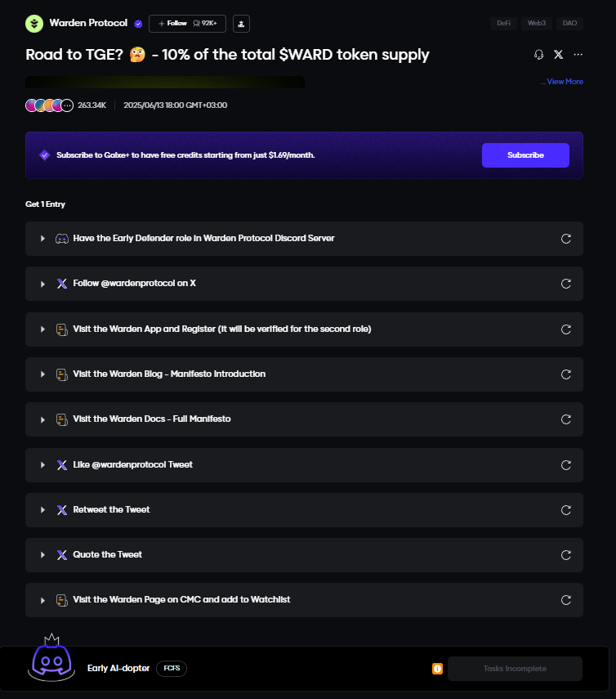Click the Subscribe button for Galxe+

point(525,155)
